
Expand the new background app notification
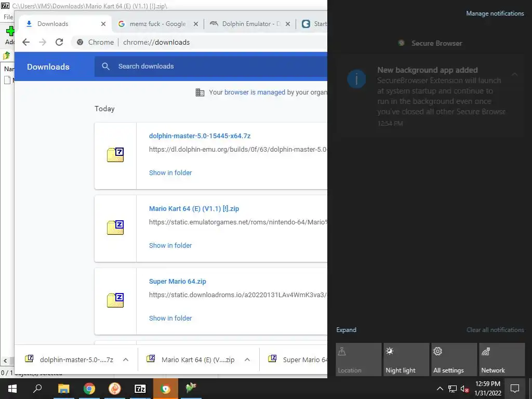click(515, 74)
